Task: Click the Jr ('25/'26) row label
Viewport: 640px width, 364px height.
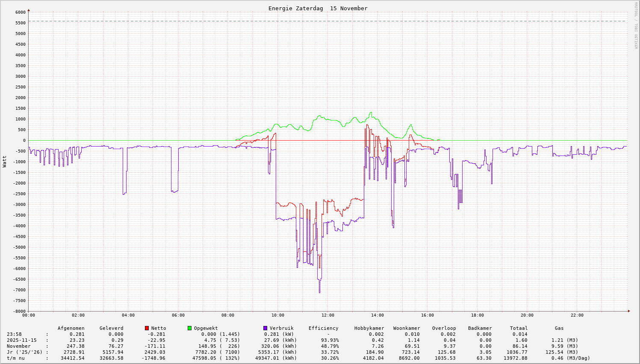Action: [x=25, y=352]
